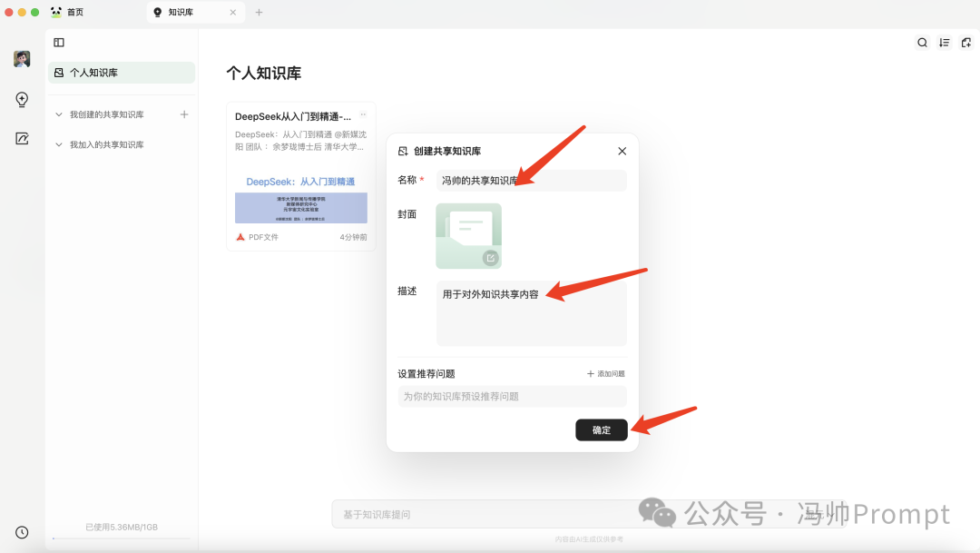
Task: Open DeepSeek从入门到精通 card title
Action: pos(293,116)
